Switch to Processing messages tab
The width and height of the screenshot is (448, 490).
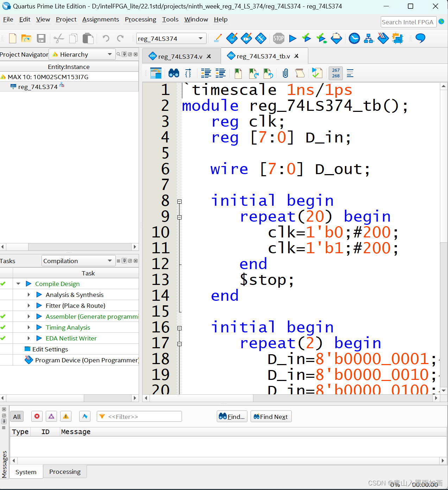pos(65,472)
